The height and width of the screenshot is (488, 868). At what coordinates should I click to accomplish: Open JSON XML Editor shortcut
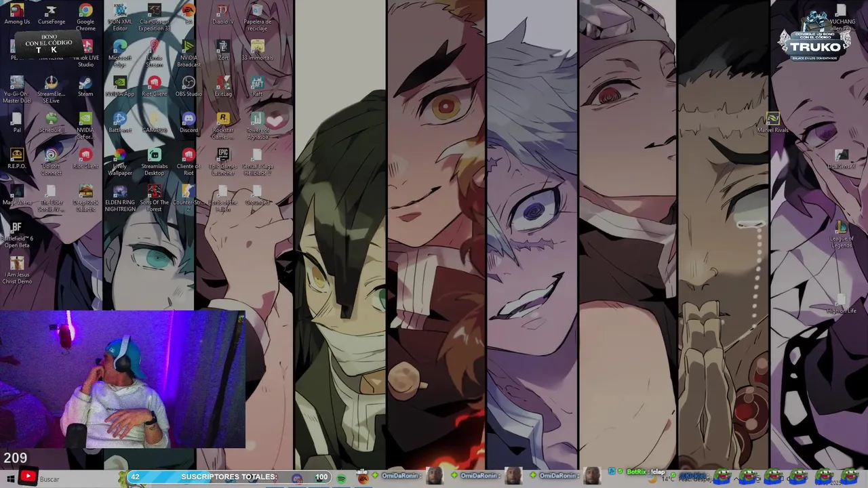click(120, 17)
